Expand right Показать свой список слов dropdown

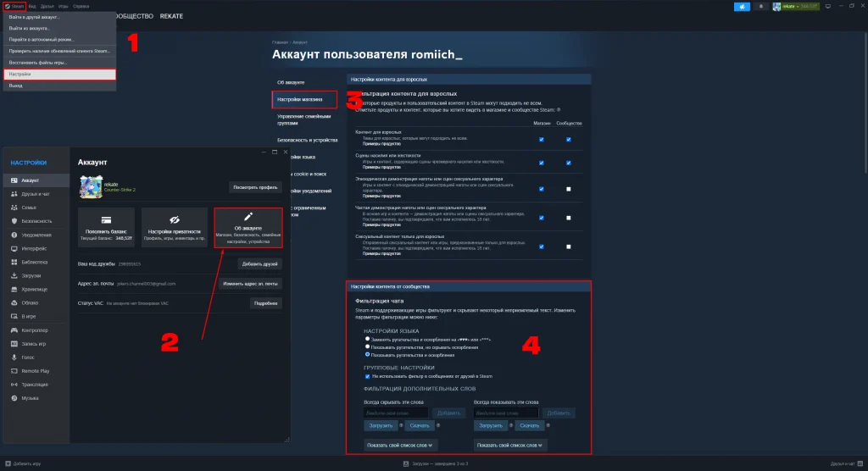coord(509,444)
